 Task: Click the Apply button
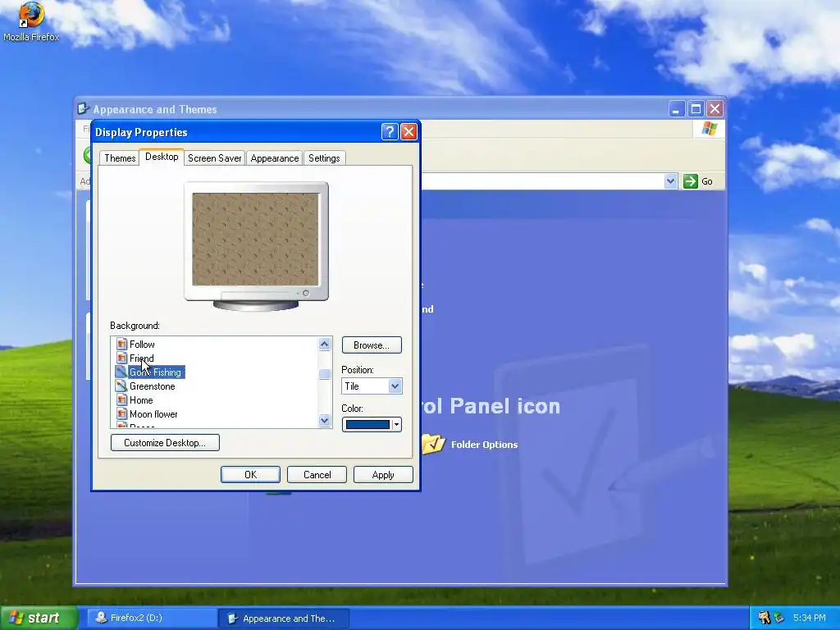coord(383,475)
